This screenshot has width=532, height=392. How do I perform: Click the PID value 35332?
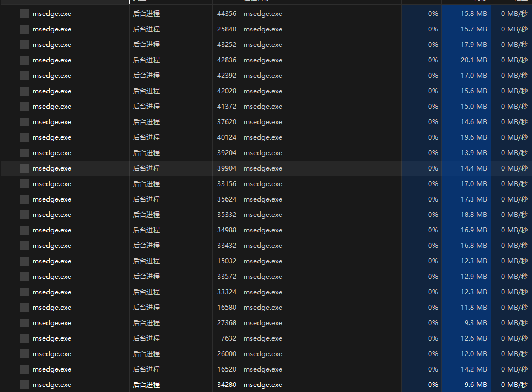coord(227,215)
